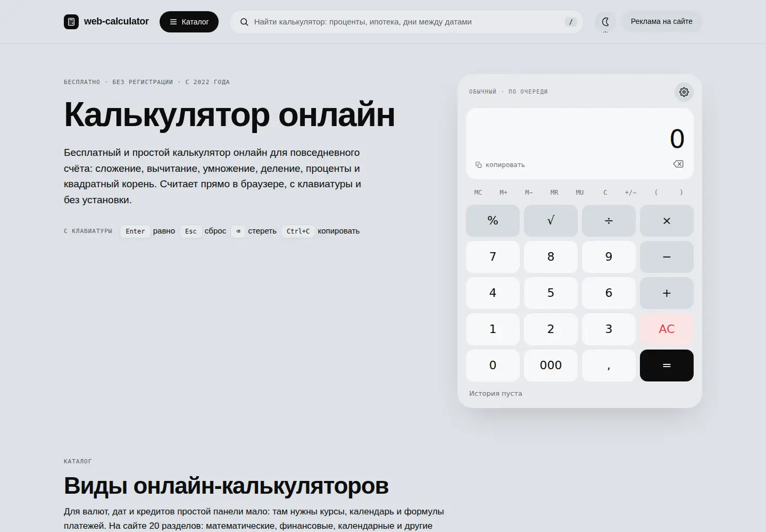
Task: Click the black equals = key
Action: (667, 365)
